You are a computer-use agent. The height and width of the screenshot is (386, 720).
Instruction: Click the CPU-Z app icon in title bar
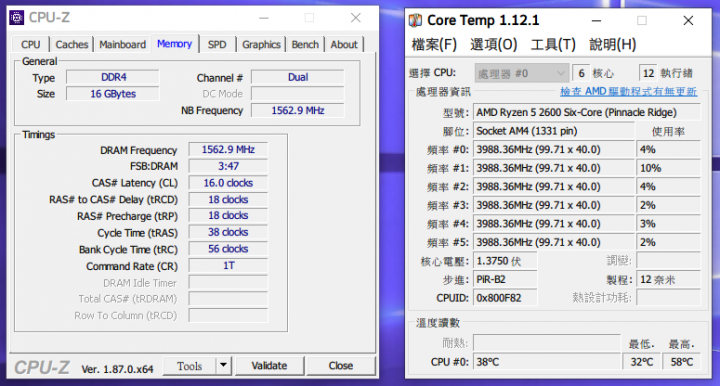pos(17,18)
